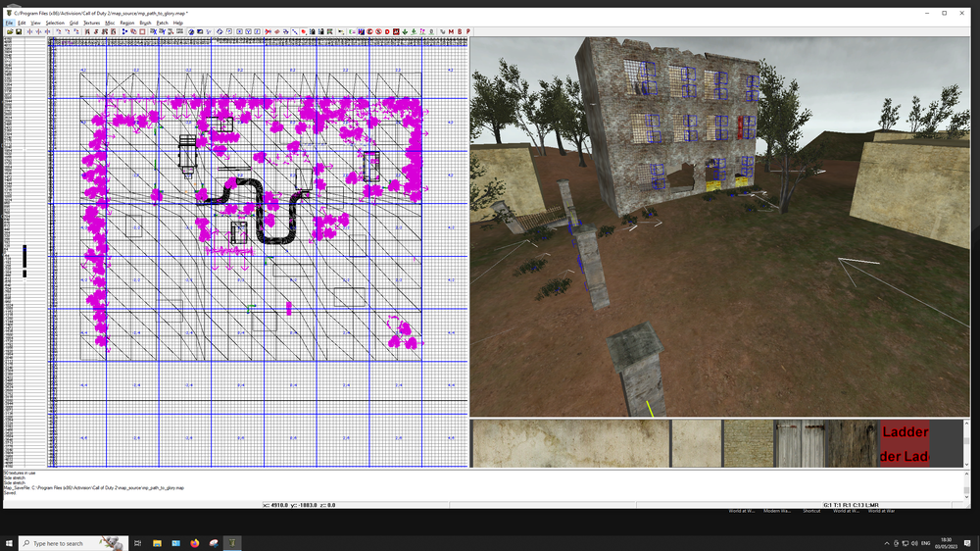Toggle the X axis lock button
This screenshot has height=551, width=980.
pos(239,31)
